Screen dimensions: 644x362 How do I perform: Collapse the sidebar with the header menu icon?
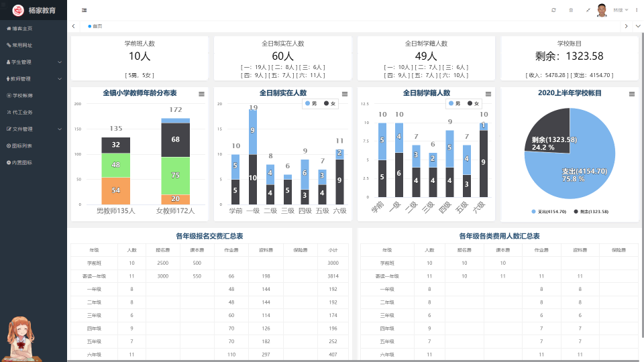tap(85, 10)
